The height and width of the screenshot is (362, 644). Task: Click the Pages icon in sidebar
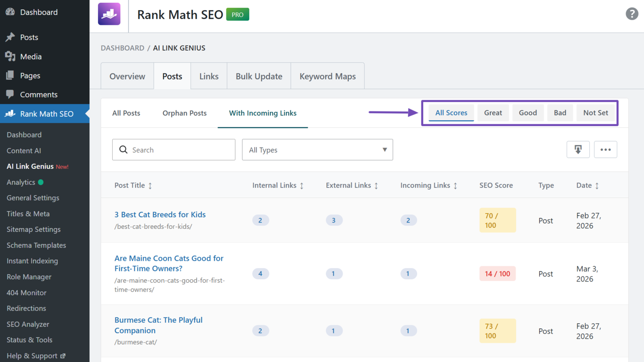click(10, 75)
